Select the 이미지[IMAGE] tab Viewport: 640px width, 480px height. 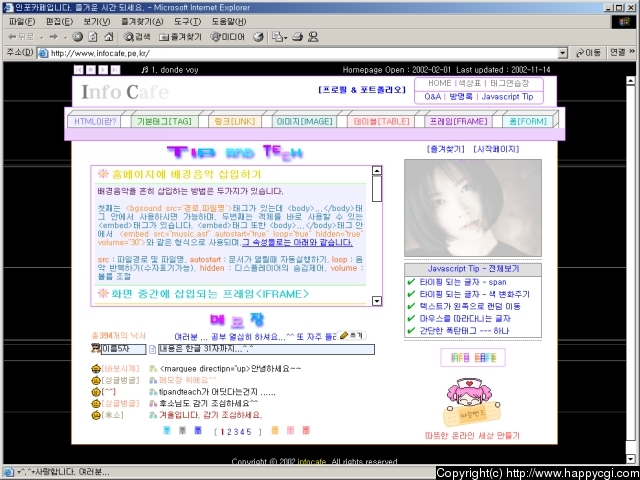[x=304, y=122]
